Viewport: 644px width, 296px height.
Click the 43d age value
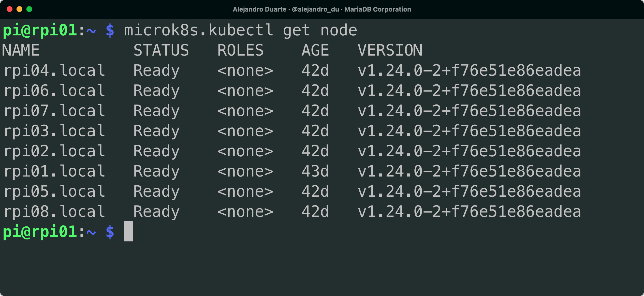pyautogui.click(x=315, y=171)
